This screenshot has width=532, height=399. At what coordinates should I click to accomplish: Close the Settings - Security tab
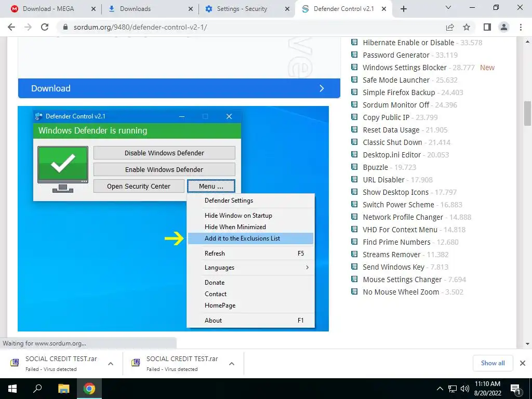(x=287, y=9)
